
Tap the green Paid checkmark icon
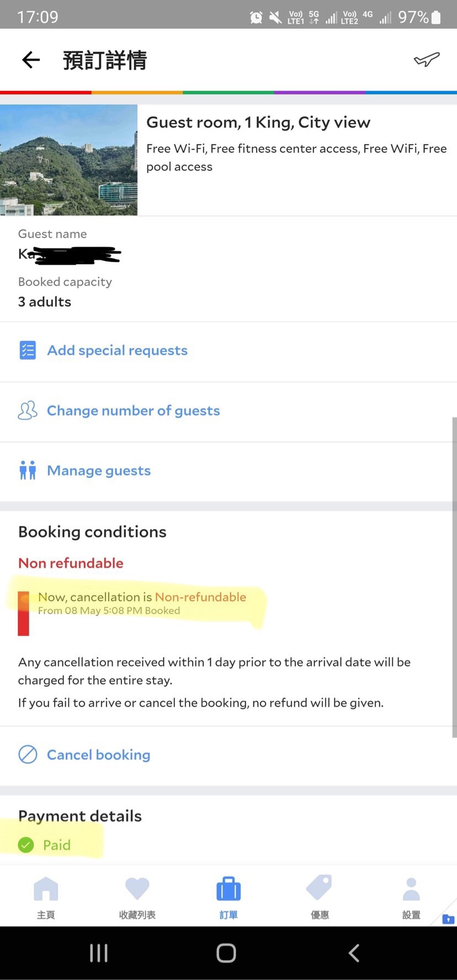point(26,845)
